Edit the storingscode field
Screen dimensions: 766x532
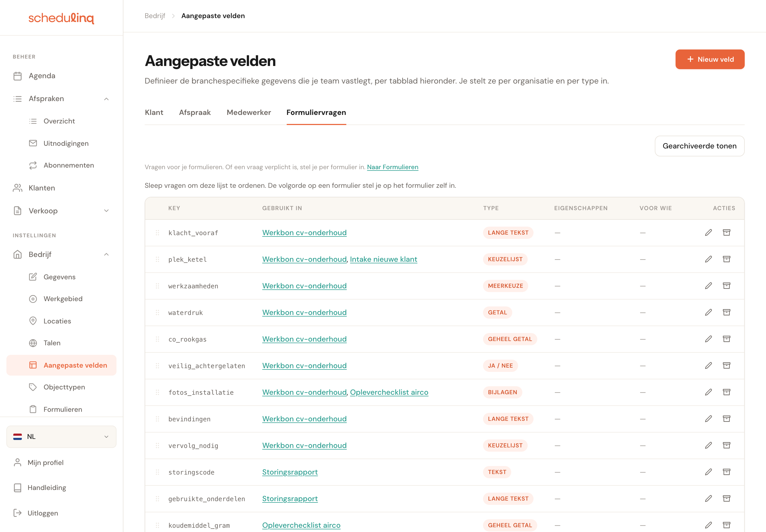click(708, 472)
